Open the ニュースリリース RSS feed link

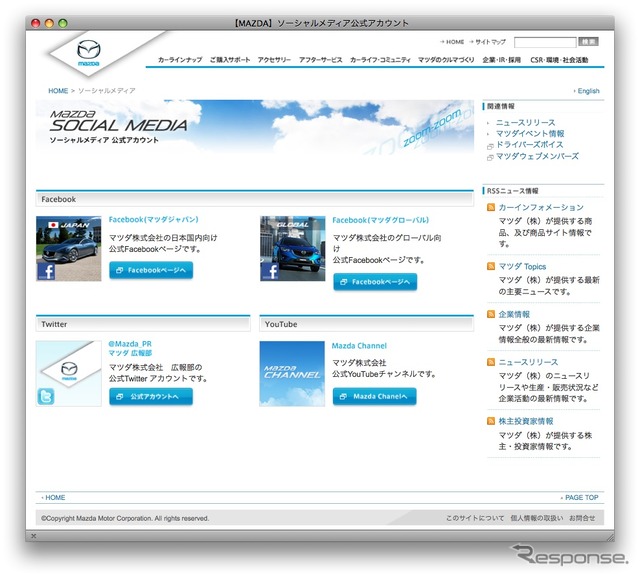coord(528,362)
